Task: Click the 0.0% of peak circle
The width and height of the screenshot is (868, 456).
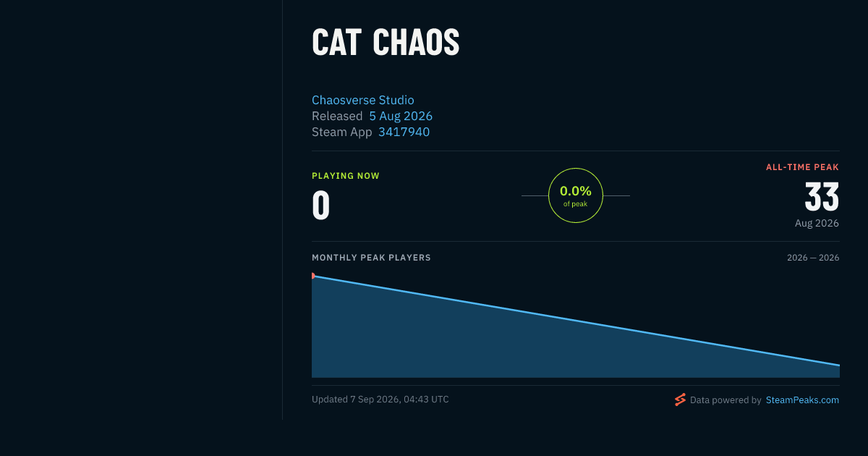Action: pos(576,195)
